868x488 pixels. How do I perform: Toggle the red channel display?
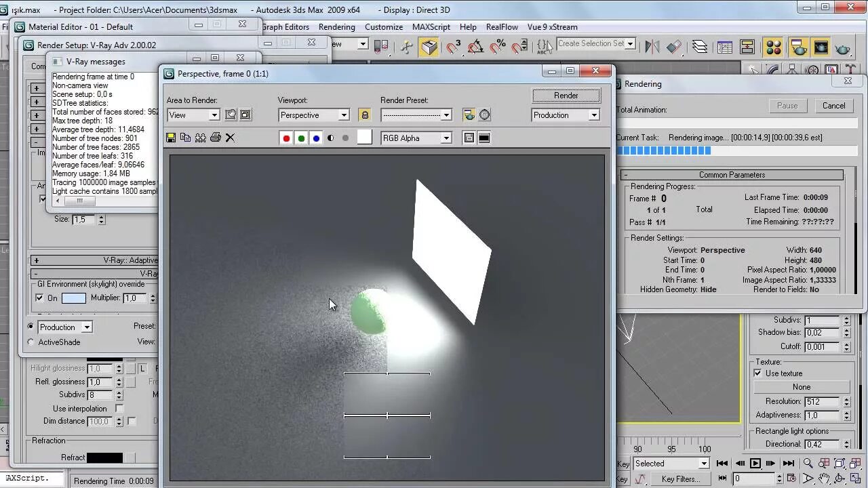[286, 138]
